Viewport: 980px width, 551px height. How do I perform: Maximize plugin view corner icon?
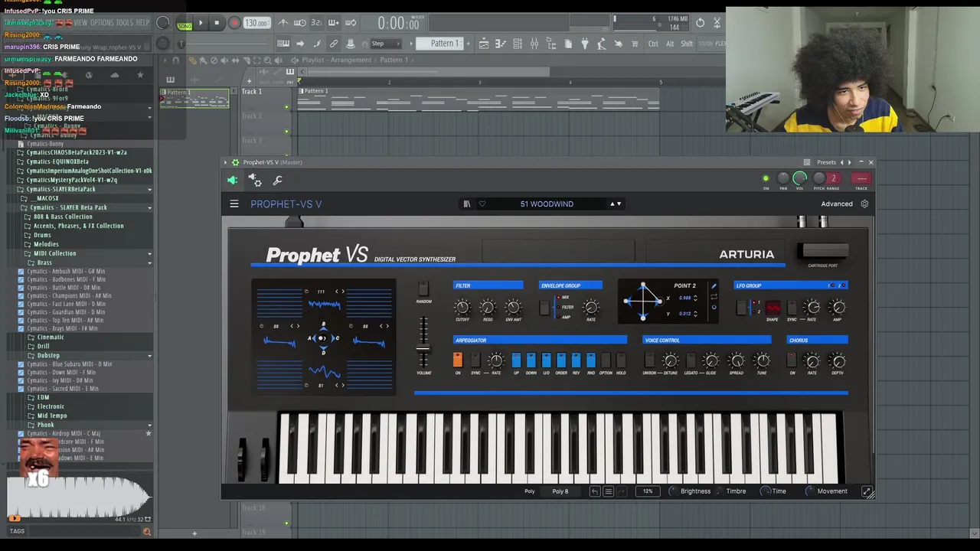pyautogui.click(x=867, y=492)
